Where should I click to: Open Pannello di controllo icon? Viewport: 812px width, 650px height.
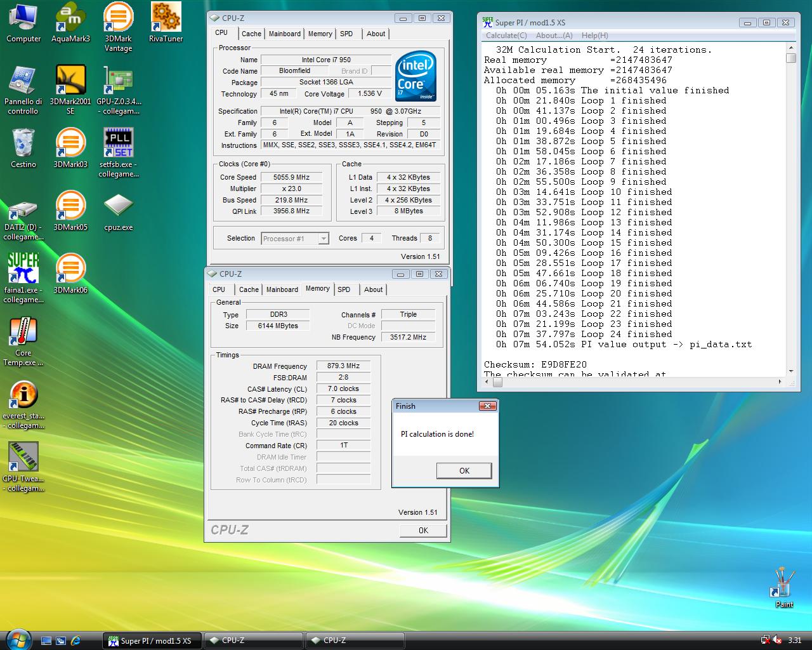coord(23,90)
